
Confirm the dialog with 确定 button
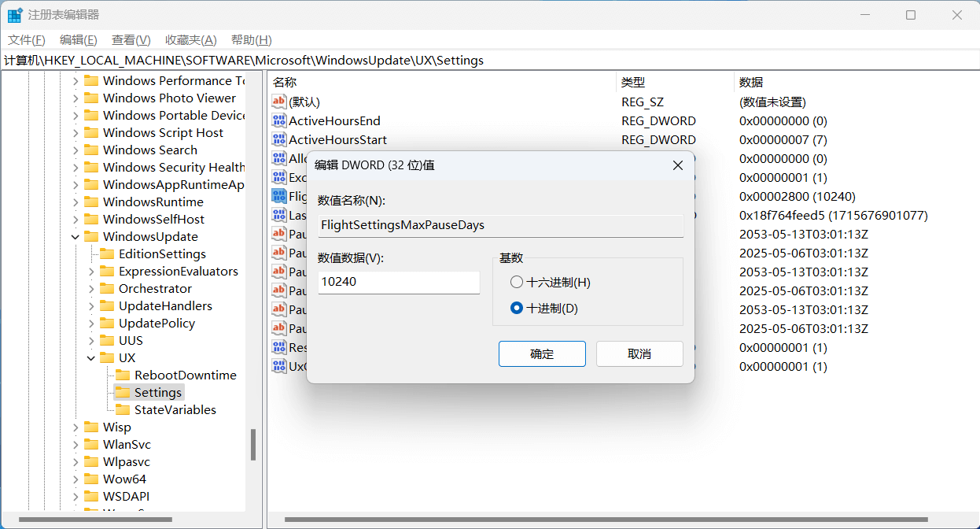[542, 353]
